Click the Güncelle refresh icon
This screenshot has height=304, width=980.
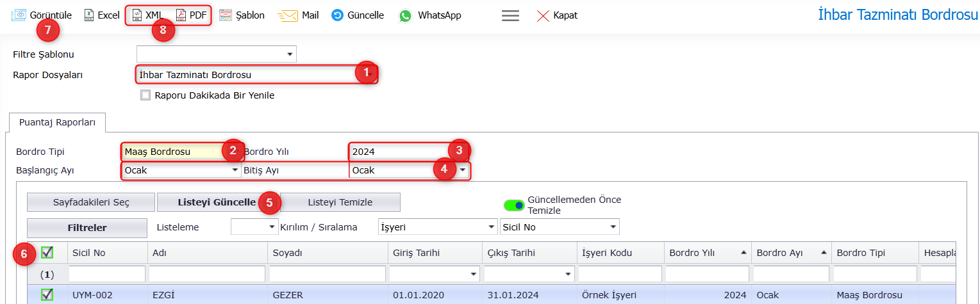337,15
